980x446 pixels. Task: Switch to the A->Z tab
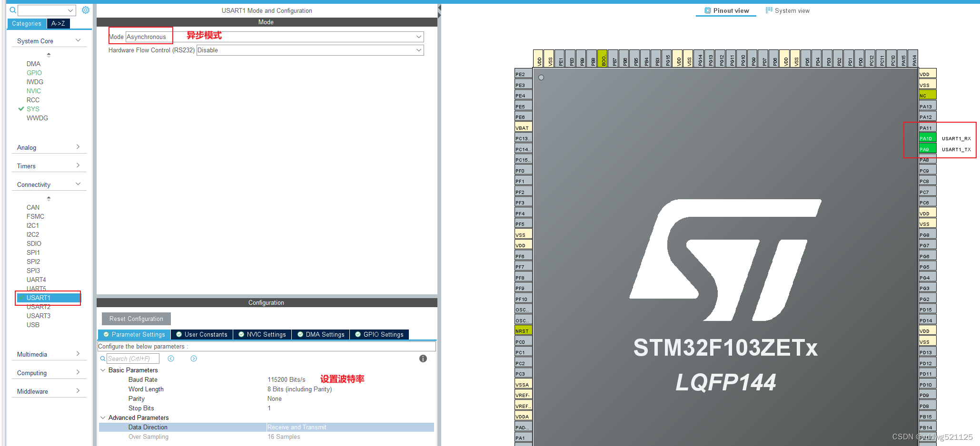[58, 23]
